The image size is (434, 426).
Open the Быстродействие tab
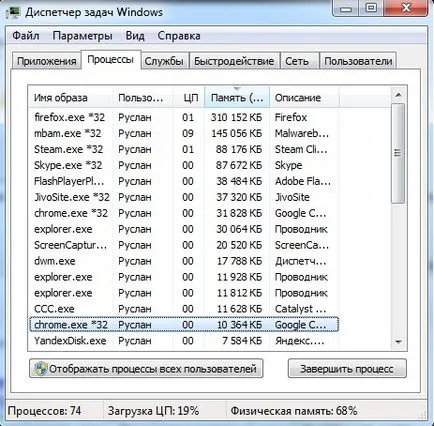tap(234, 61)
